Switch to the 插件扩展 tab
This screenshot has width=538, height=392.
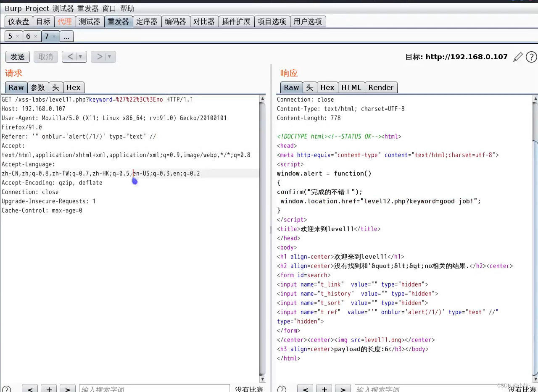(x=236, y=21)
